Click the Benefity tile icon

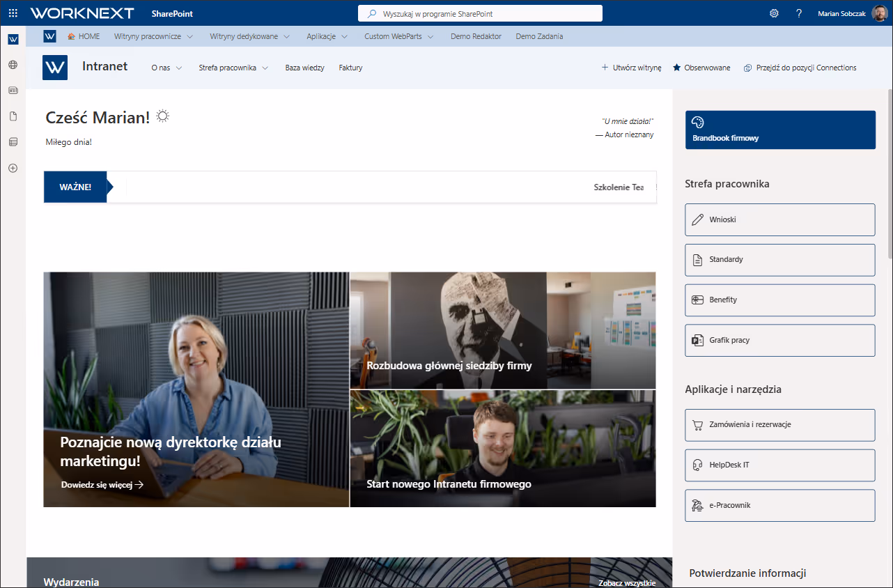[698, 300]
